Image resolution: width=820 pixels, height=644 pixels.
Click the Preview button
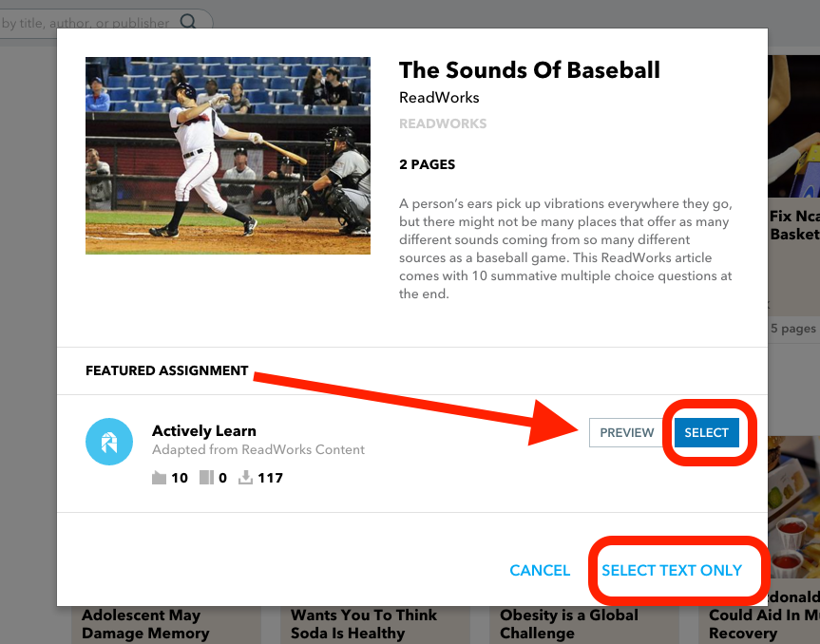[626, 433]
